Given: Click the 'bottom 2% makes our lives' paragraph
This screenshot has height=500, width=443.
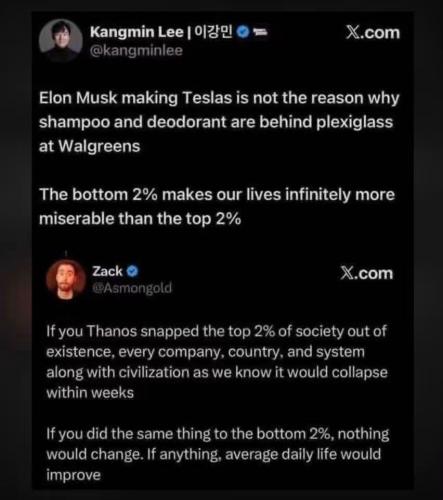Looking at the screenshot, I should [x=217, y=207].
